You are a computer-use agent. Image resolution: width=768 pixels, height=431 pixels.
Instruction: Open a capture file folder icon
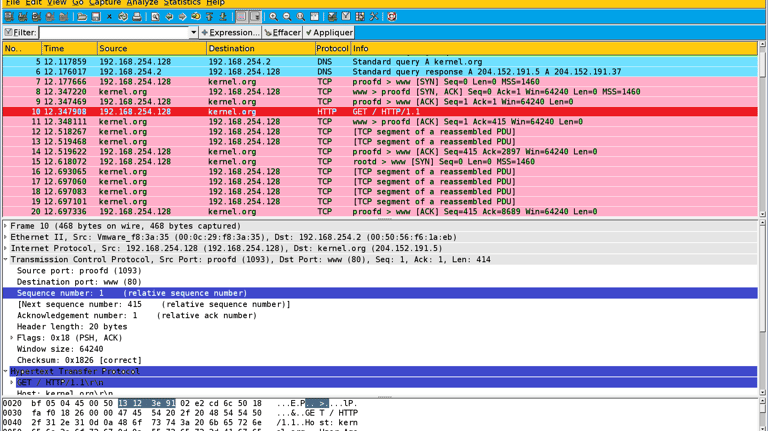pyautogui.click(x=82, y=17)
